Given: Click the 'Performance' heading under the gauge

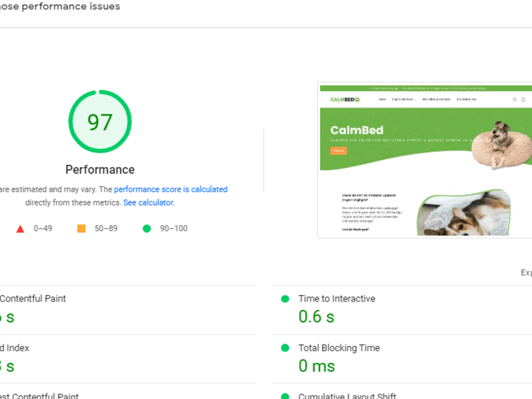Looking at the screenshot, I should click(100, 170).
